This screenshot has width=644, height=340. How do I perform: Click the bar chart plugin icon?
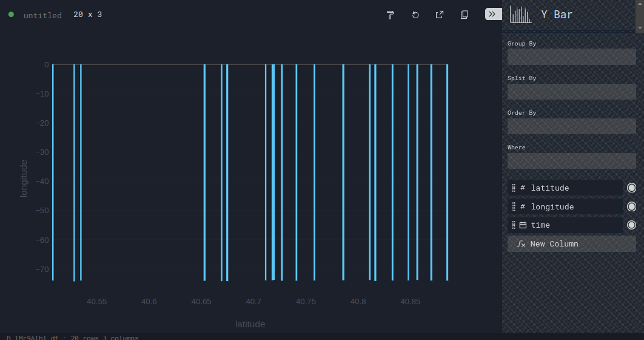520,15
